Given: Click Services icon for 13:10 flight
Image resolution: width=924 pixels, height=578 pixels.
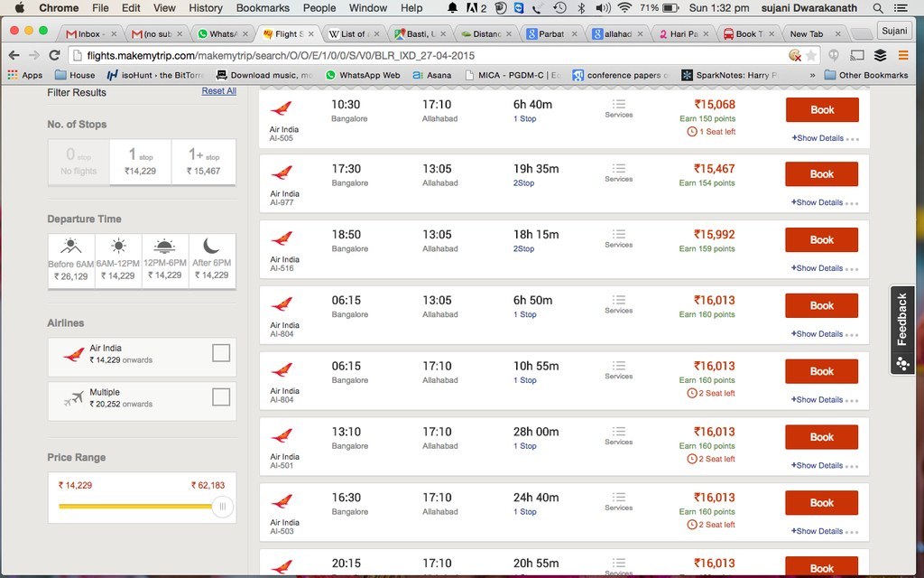Looking at the screenshot, I should tap(619, 432).
